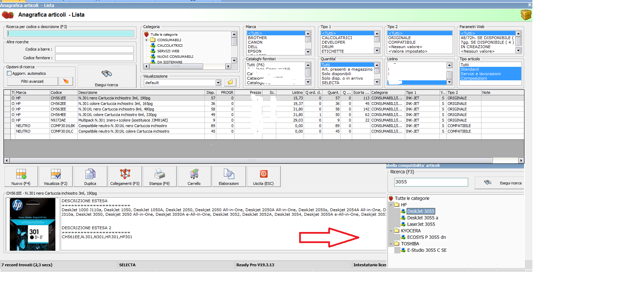The height and width of the screenshot is (304, 644).
Task: Select COMPATIBILE in Tipo 2 list
Action: pyautogui.click(x=402, y=42)
